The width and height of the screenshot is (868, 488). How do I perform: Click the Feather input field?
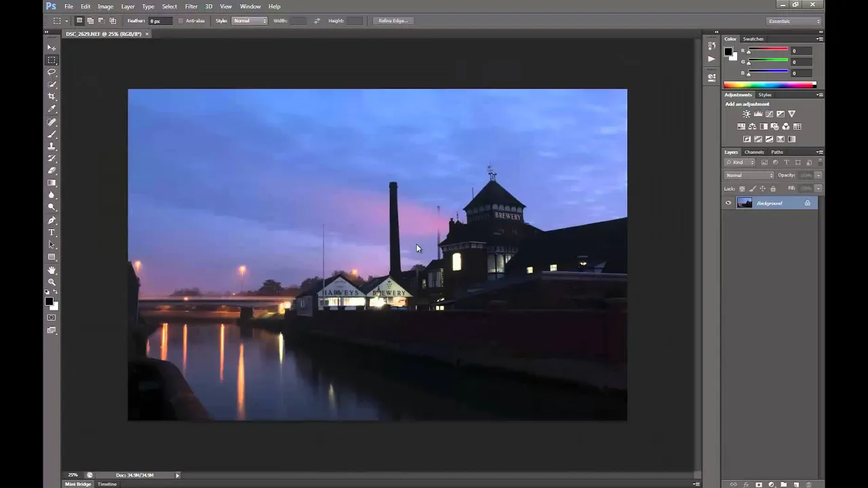159,21
